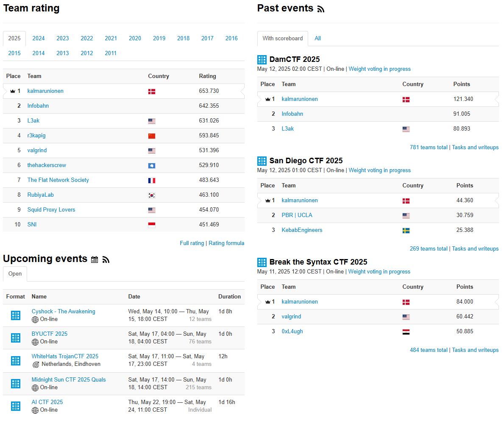Click the format icon for WhiteHats TrojanCTF 2025
Image resolution: width=504 pixels, height=421 pixels.
click(15, 360)
